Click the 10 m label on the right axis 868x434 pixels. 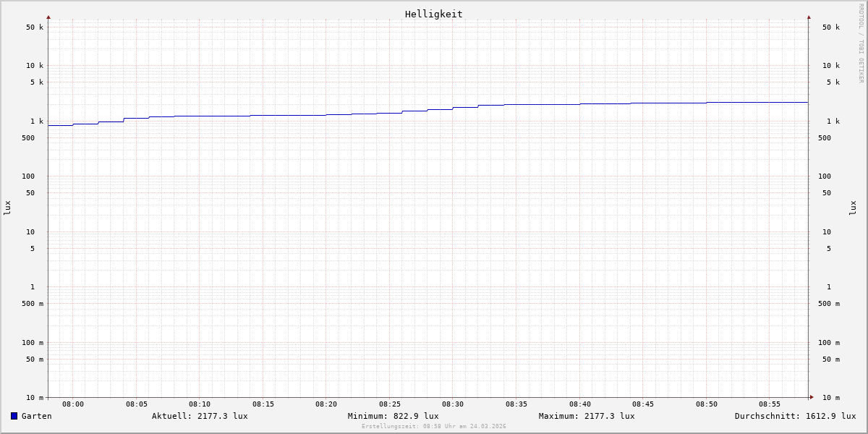[830, 398]
